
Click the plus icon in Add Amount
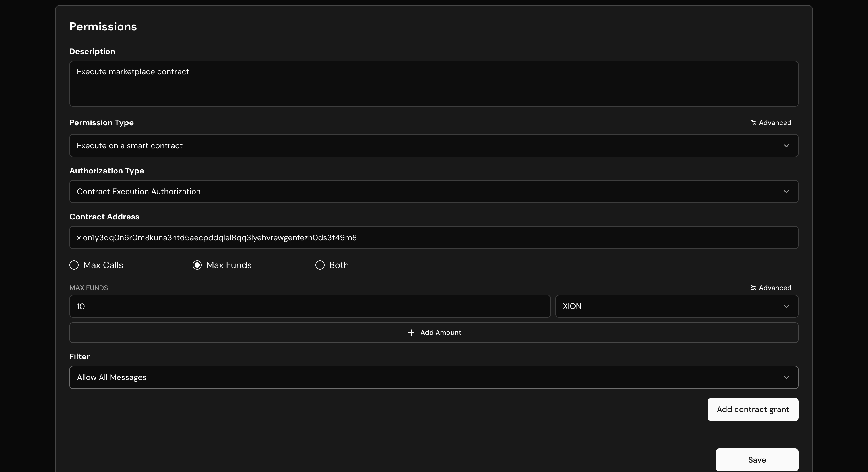tap(411, 333)
